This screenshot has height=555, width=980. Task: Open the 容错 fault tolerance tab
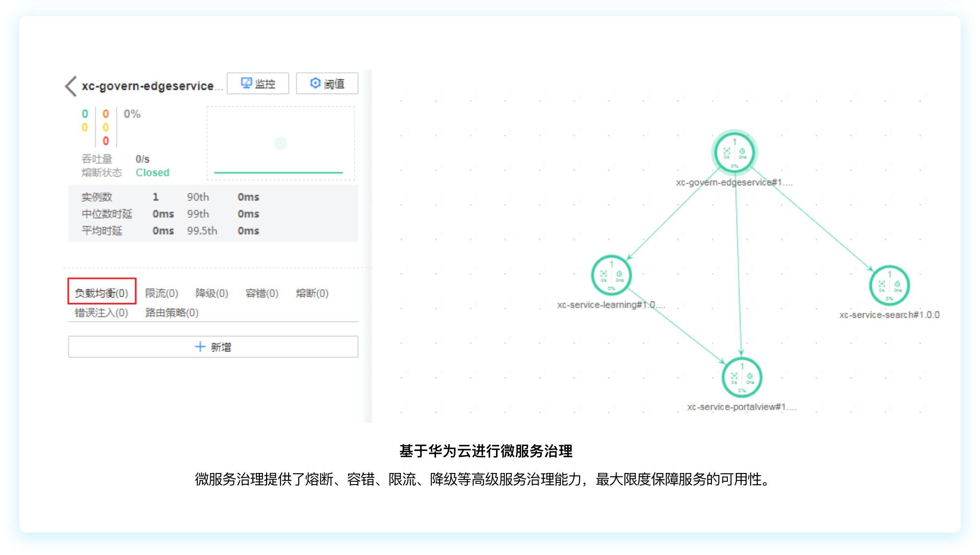tap(261, 293)
